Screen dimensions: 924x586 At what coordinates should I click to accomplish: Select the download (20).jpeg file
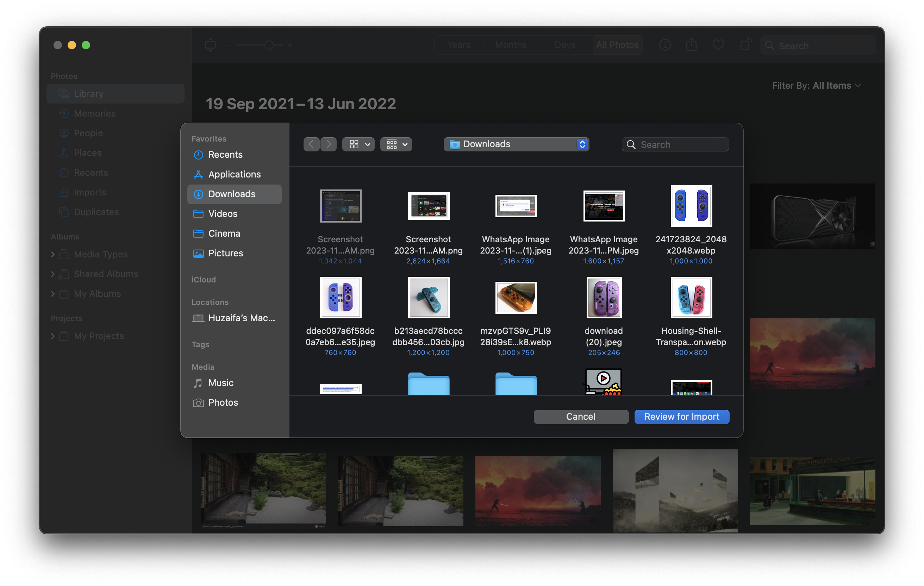tap(604, 298)
